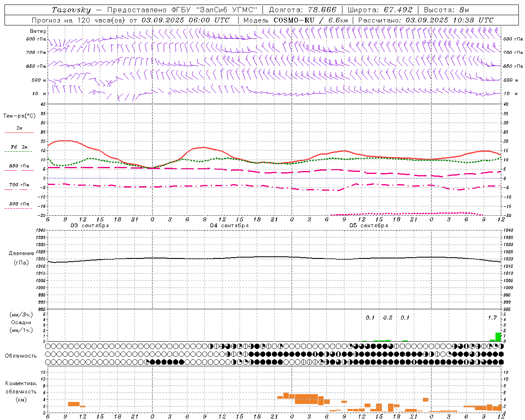Click the "Td 2м" dew point legend

19,147
